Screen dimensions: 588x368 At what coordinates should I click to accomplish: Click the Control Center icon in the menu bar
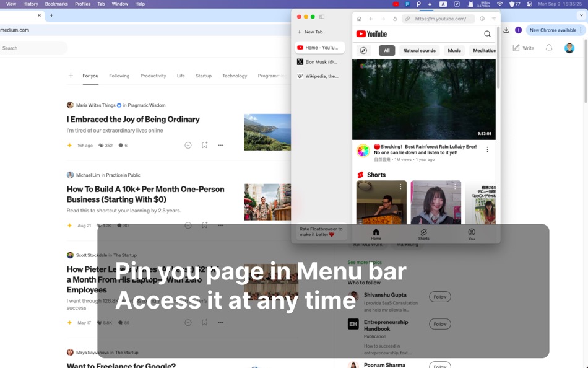point(529,4)
